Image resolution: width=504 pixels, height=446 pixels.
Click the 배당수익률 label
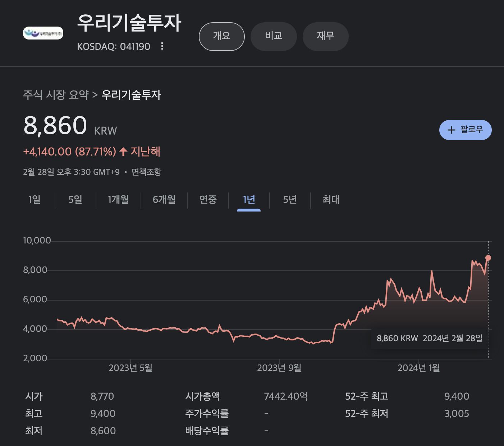[207, 431]
